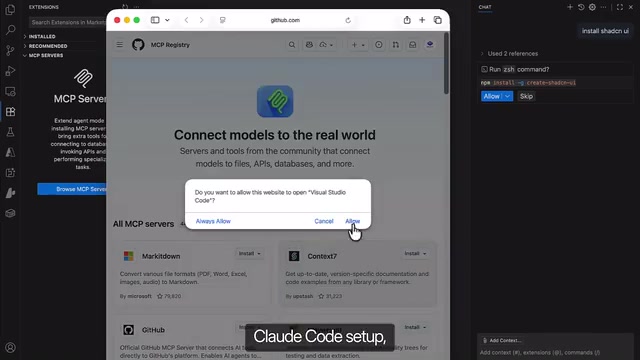Image resolution: width=640 pixels, height=360 pixels.
Task: Open the Testing flask icon in activity bar
Action: coord(11,132)
